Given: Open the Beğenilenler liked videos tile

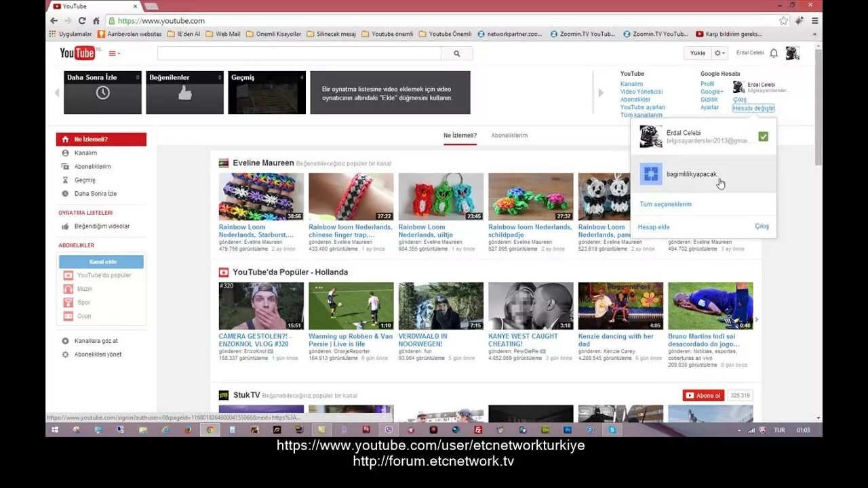Looking at the screenshot, I should (x=184, y=92).
